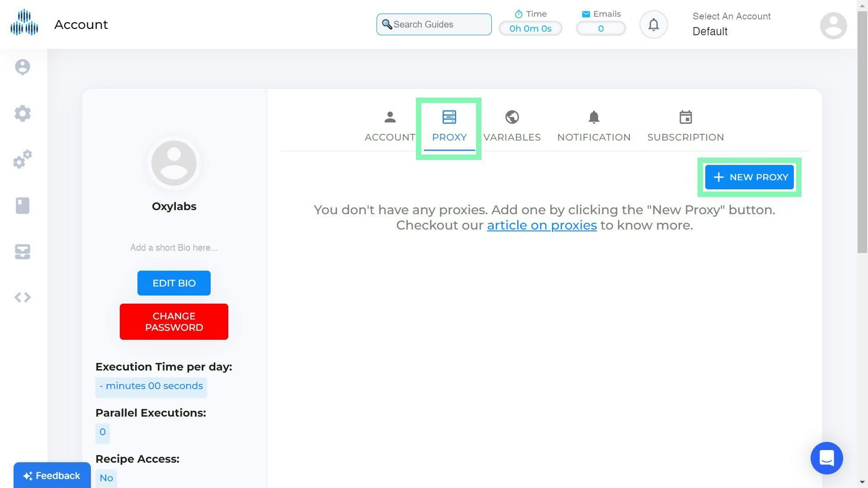Open the Select An Account dropdown

[731, 24]
